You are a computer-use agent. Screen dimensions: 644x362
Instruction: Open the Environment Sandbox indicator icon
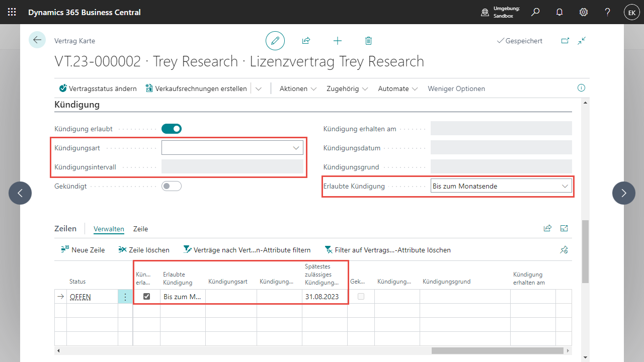pyautogui.click(x=485, y=12)
